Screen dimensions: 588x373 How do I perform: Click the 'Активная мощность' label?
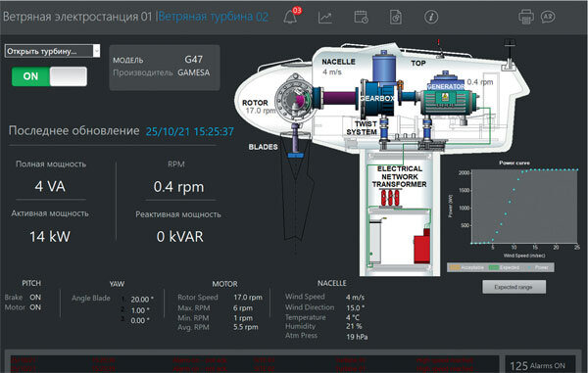[50, 213]
